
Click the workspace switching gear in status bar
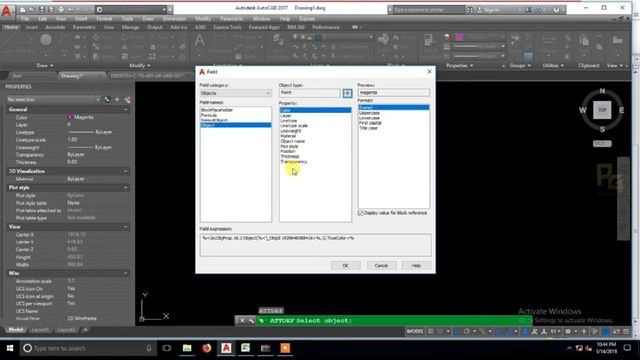coord(568,331)
